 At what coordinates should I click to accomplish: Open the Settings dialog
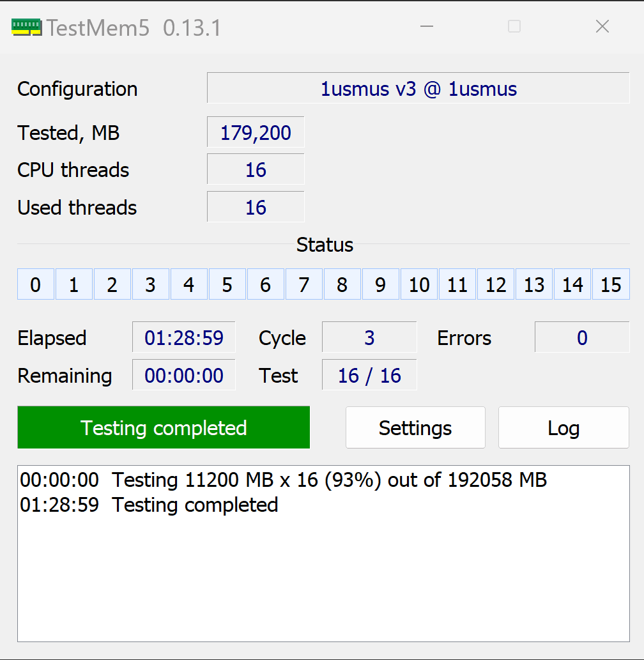tap(415, 427)
